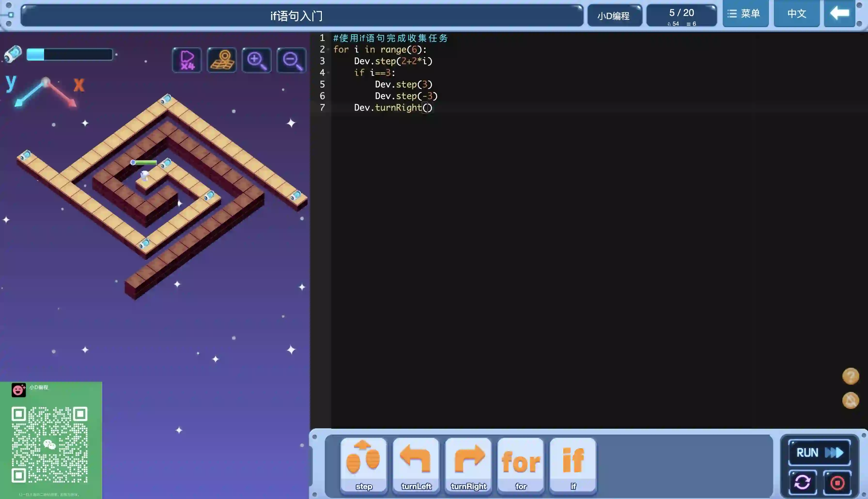Open the map locate view icon

(222, 60)
